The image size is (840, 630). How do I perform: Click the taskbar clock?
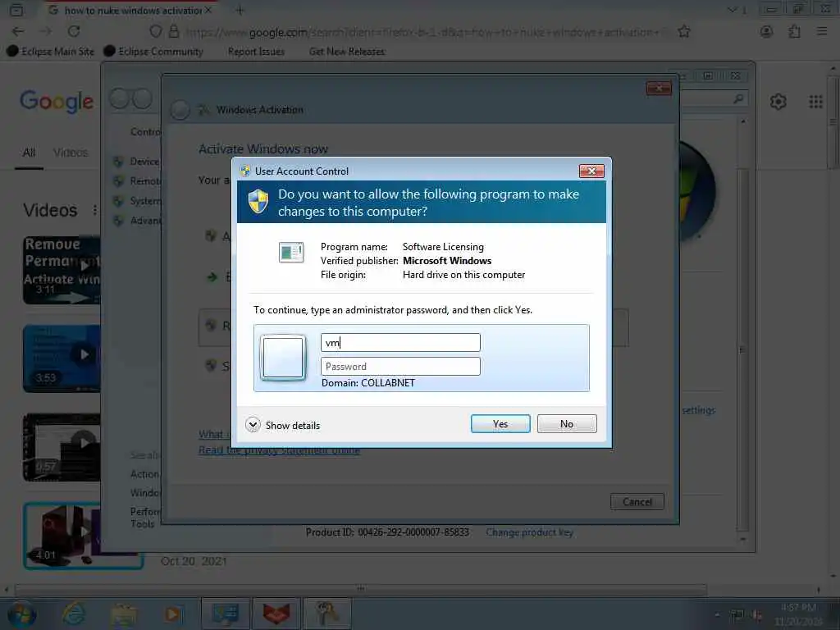tap(798, 614)
